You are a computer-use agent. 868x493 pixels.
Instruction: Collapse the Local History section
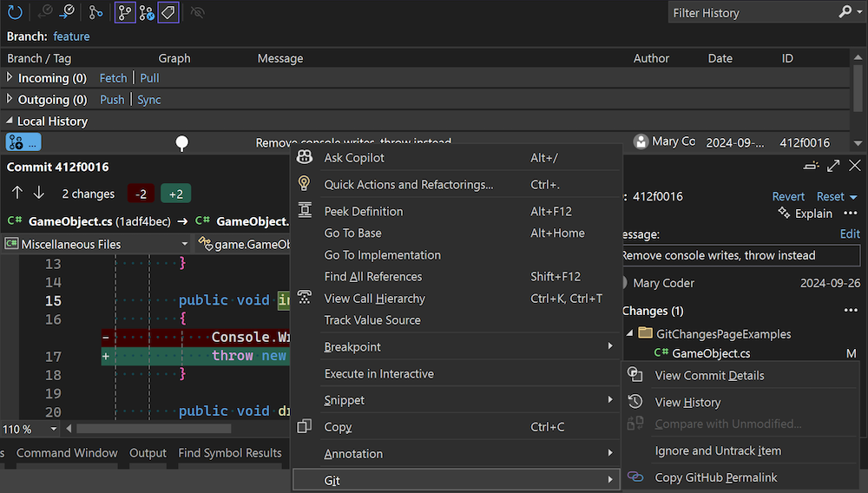click(10, 121)
